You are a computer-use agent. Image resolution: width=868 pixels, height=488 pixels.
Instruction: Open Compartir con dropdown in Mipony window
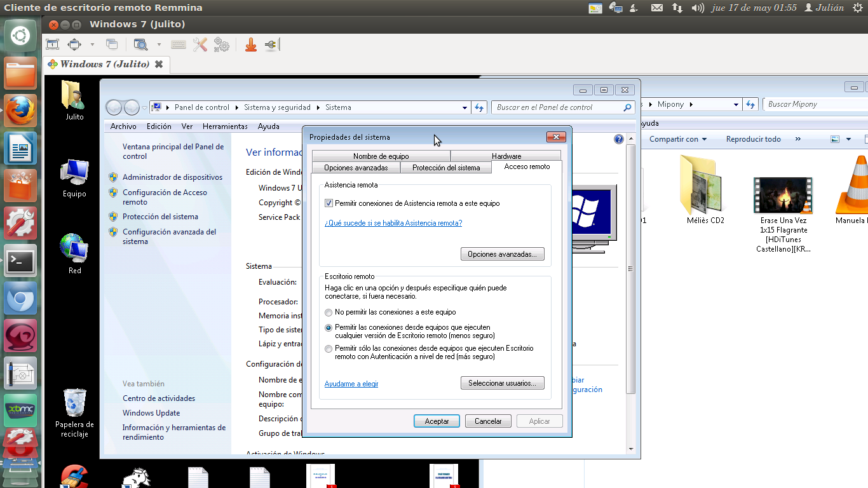[x=678, y=139]
